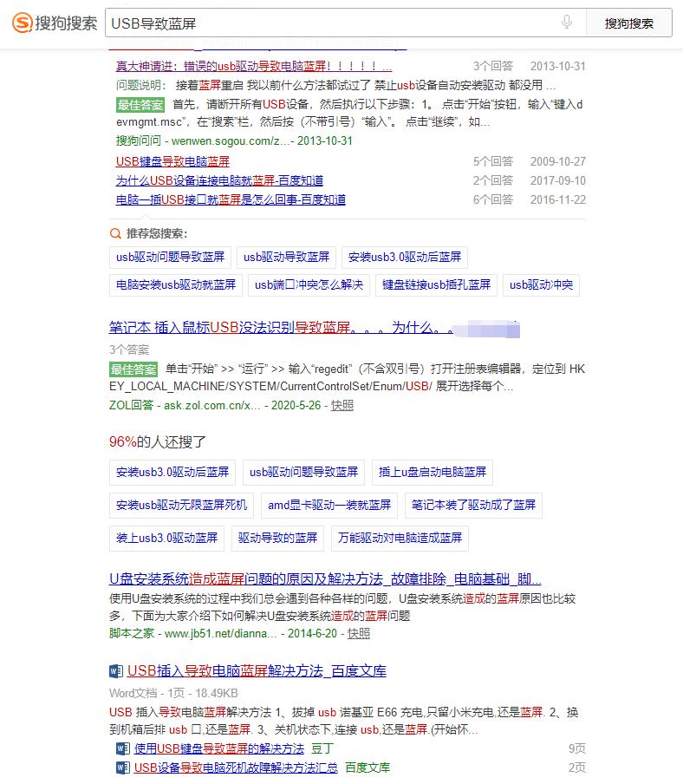Click the ZOL回答 ask.zol.com.cn source text
Viewport: 683px width, 784px height.
click(185, 406)
